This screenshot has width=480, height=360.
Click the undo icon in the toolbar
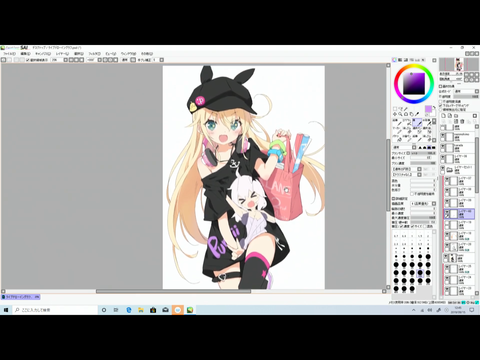point(3,60)
